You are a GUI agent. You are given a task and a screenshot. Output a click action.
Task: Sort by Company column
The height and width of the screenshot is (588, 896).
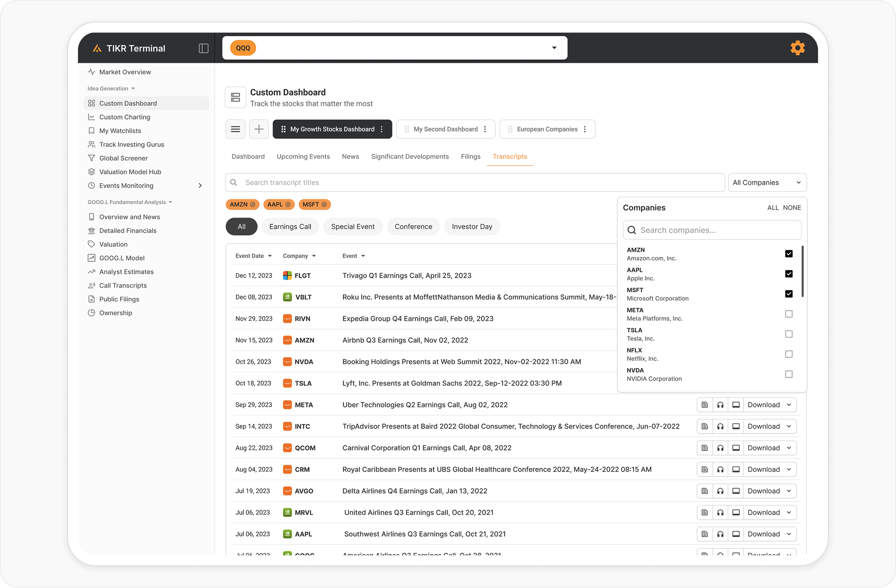point(299,256)
